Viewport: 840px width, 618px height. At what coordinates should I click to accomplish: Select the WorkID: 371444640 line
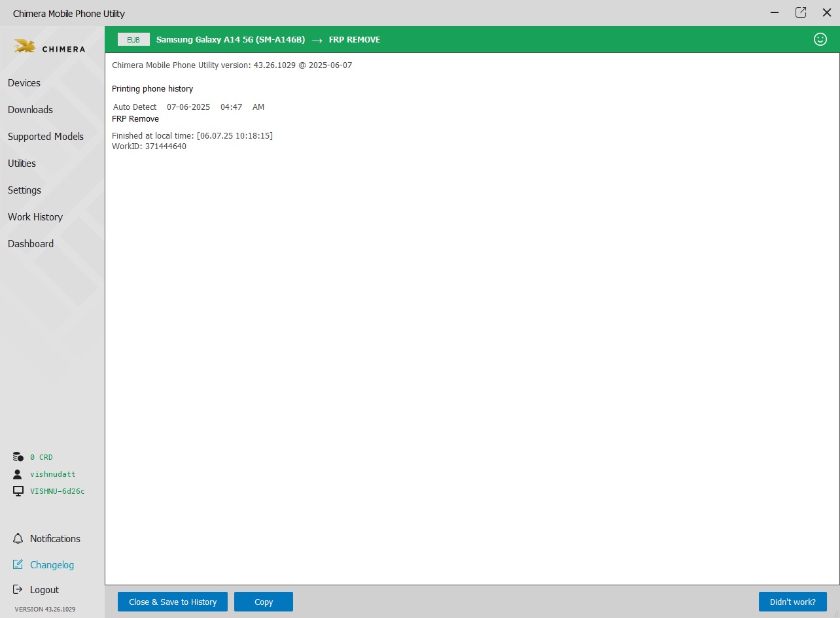149,146
